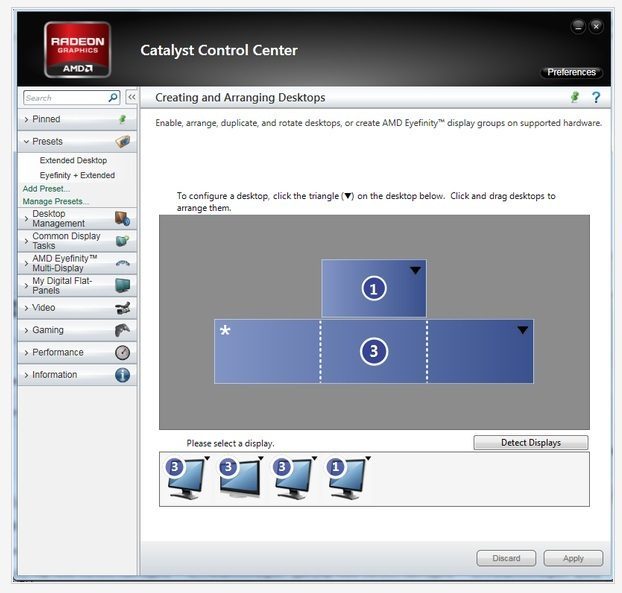The image size is (622, 593).
Task: Click the AMD Eyefinity Multi-Display icon
Action: 123,263
